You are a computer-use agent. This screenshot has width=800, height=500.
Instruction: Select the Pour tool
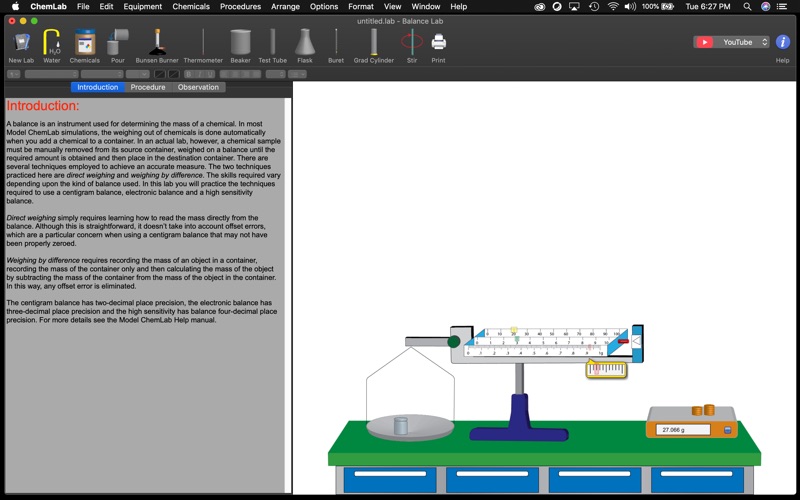[x=118, y=46]
